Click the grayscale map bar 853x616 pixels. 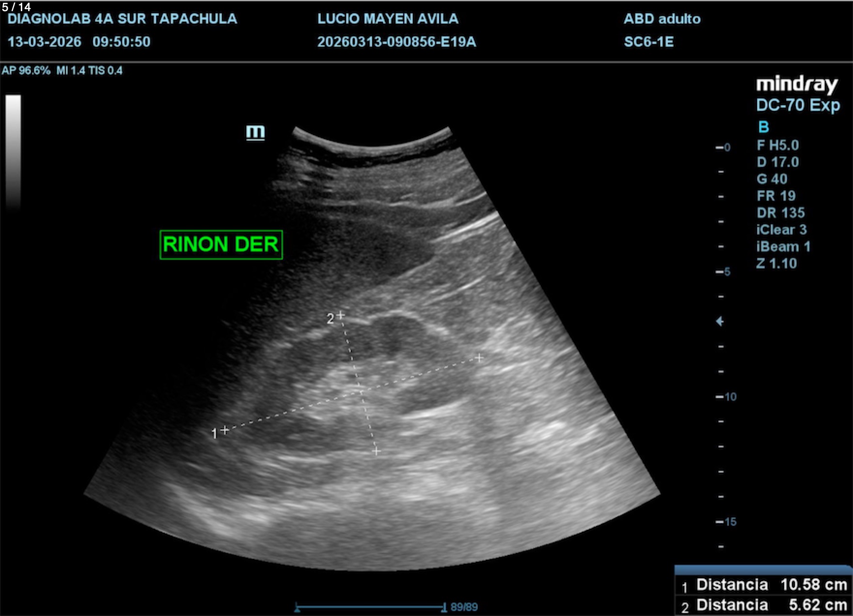(13, 150)
